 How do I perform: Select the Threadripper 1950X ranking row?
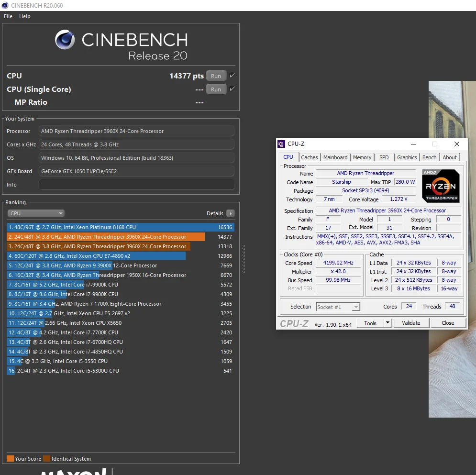click(120, 275)
